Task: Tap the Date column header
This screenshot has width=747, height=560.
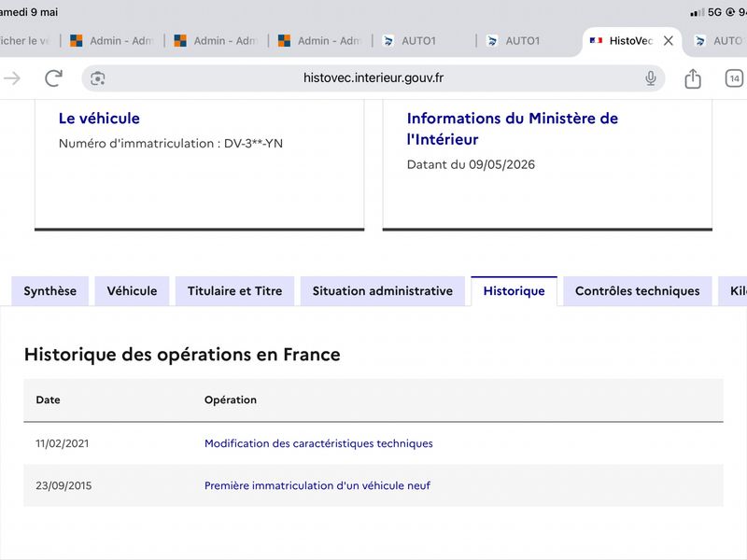Action: [49, 400]
